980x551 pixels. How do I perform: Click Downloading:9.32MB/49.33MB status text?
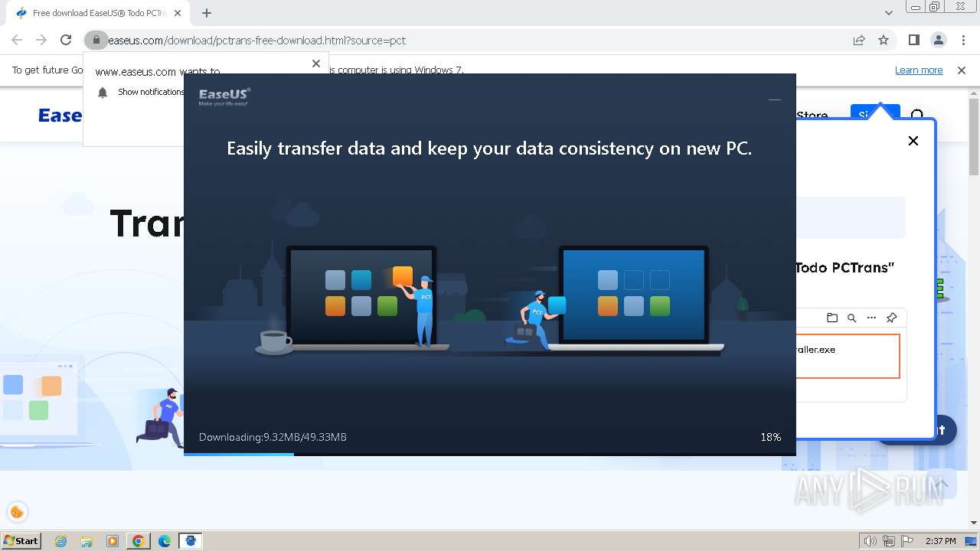[x=273, y=437]
